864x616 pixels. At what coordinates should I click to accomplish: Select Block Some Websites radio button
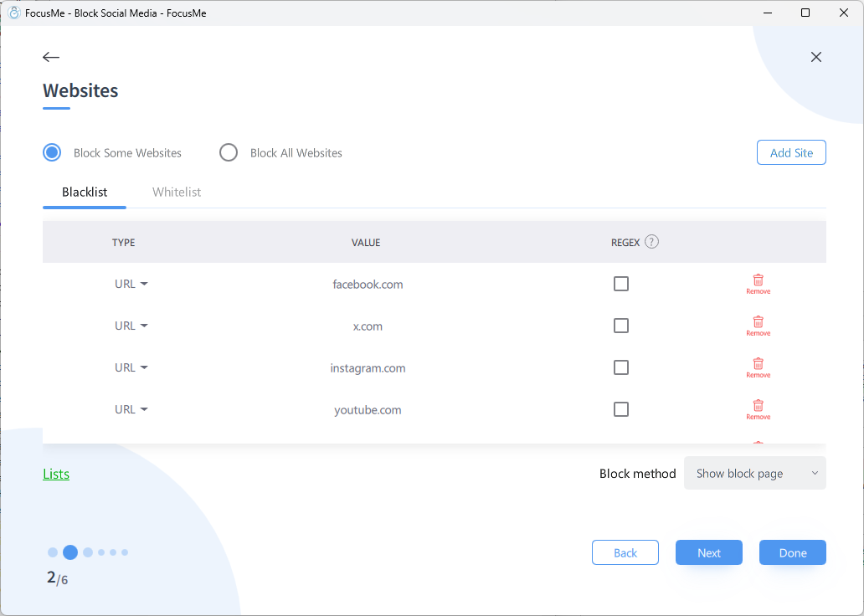pos(52,152)
